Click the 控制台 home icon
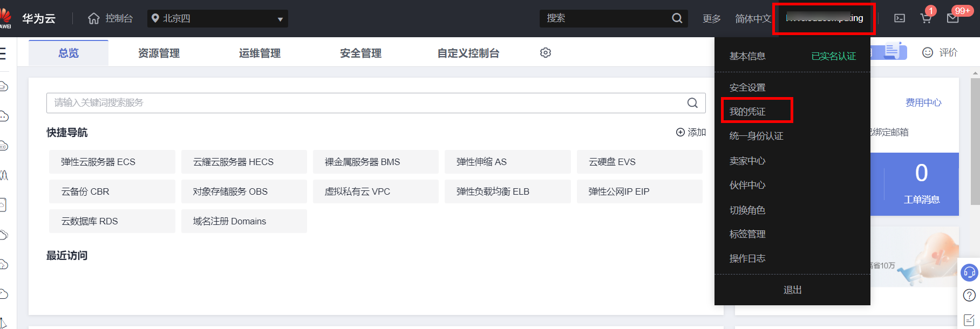This screenshot has height=329, width=980. tap(94, 18)
